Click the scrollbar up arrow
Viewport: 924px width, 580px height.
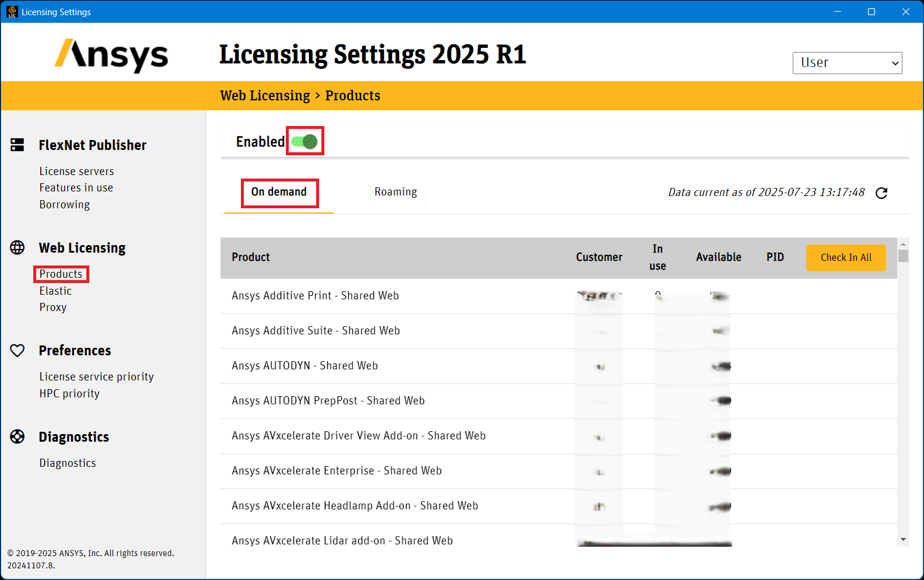pos(903,244)
